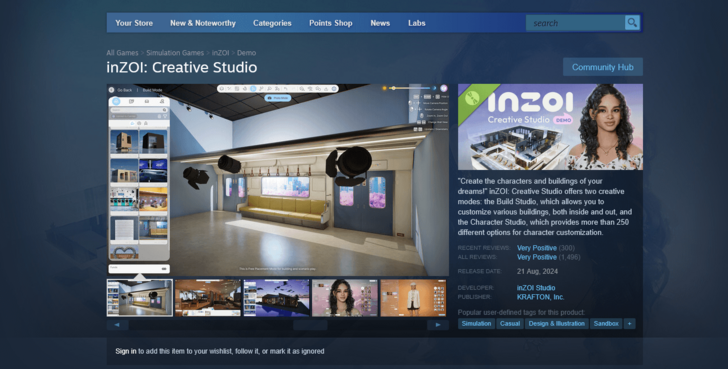
Task: Select the wooden cafe interior thumbnail
Action: coord(208,298)
